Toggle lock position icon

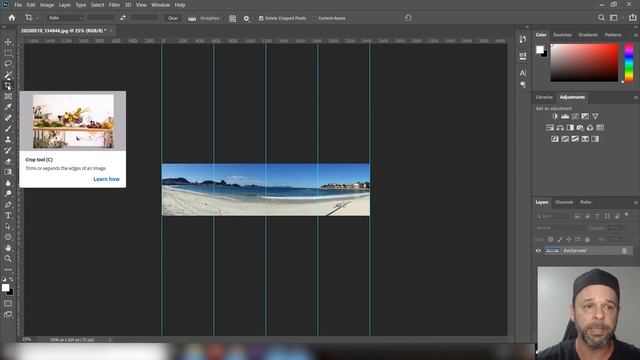pyautogui.click(x=569, y=239)
